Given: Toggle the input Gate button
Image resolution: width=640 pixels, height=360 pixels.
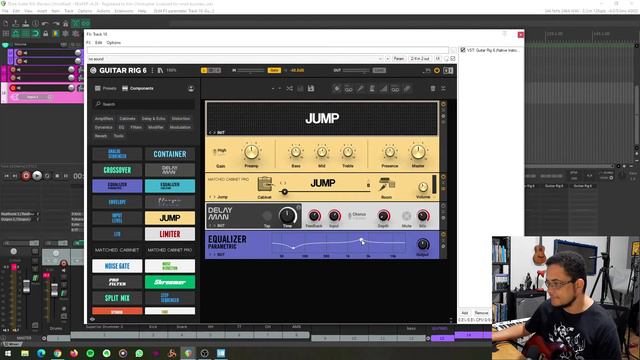Looking at the screenshot, I should (274, 70).
